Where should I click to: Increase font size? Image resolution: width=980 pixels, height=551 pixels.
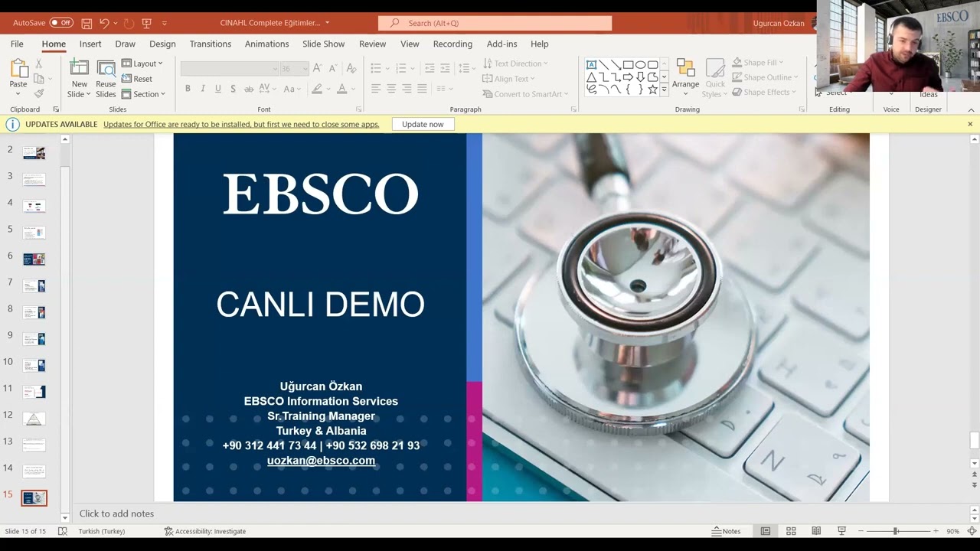[317, 68]
